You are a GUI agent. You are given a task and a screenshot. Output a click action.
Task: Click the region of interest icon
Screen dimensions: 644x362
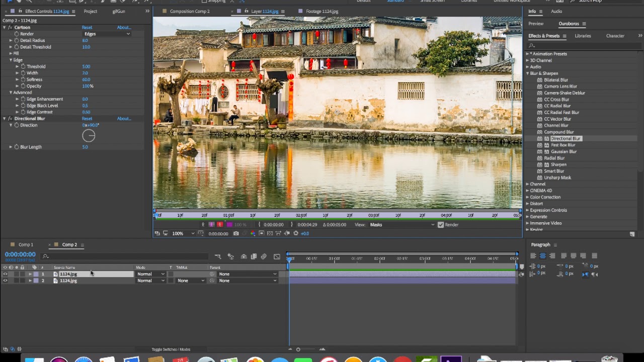[262, 233]
